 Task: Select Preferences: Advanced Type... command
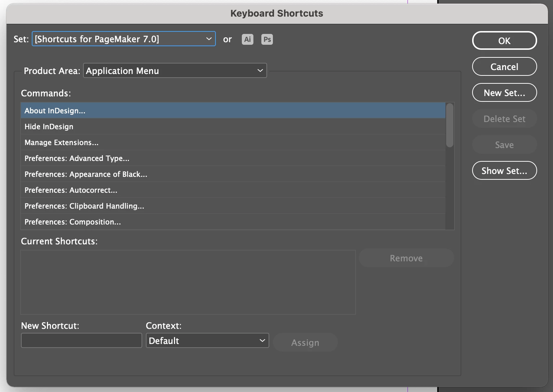coord(233,158)
